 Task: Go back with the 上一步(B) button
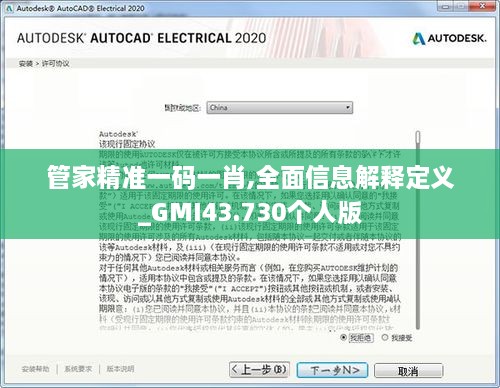[259, 370]
